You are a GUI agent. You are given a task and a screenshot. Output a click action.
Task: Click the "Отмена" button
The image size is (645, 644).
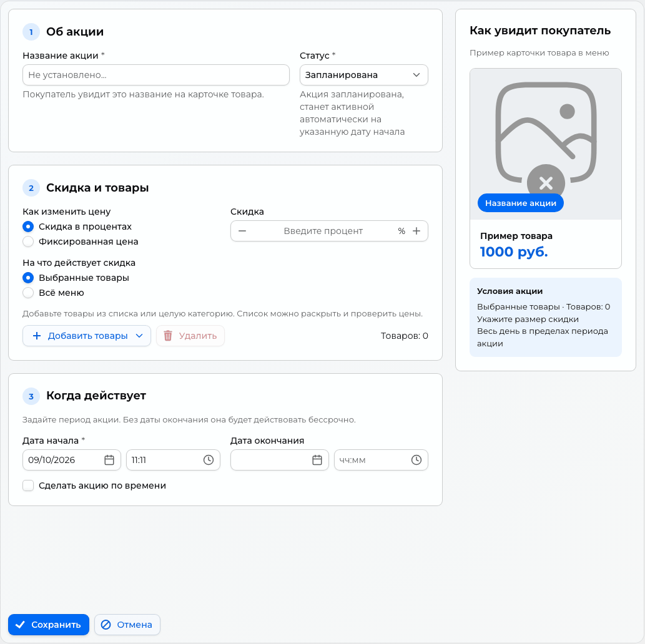click(127, 624)
